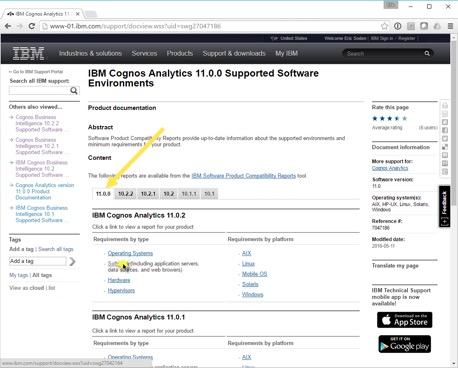Open the Services menu
This screenshot has width=458, height=368.
click(144, 53)
